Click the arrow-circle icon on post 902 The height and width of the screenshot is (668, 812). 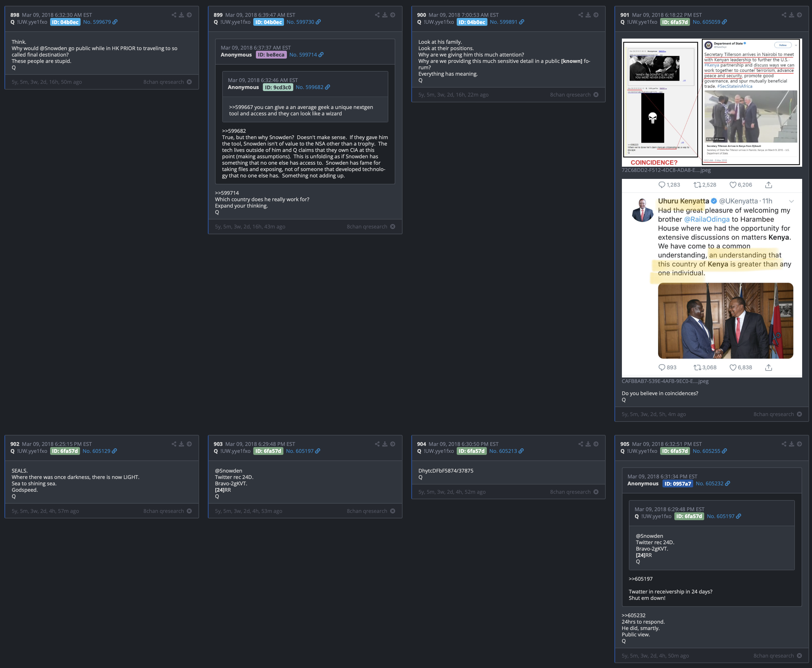189,444
